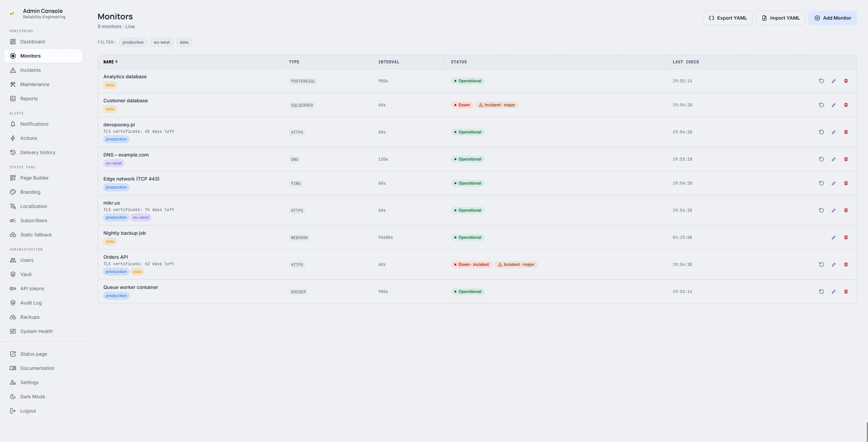Click the Orders API monitor name
The height and width of the screenshot is (442, 868).
coord(116,257)
